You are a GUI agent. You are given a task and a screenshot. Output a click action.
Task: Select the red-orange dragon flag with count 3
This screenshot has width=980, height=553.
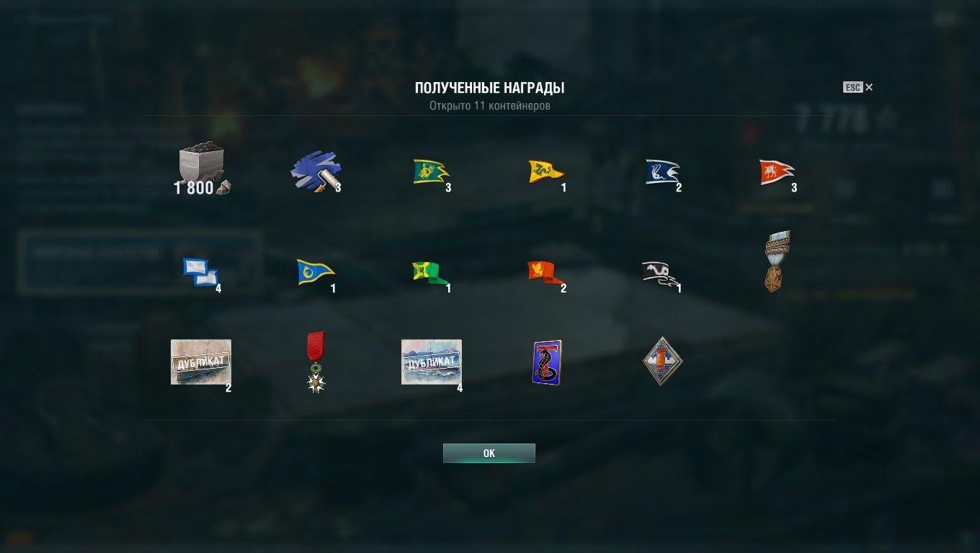(777, 173)
